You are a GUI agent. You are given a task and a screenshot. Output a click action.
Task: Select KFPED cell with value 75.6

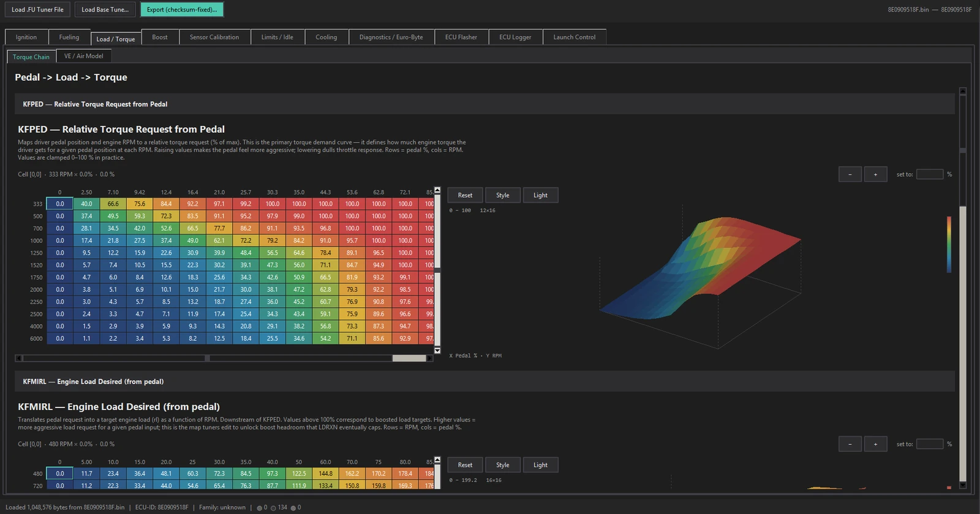coord(140,204)
